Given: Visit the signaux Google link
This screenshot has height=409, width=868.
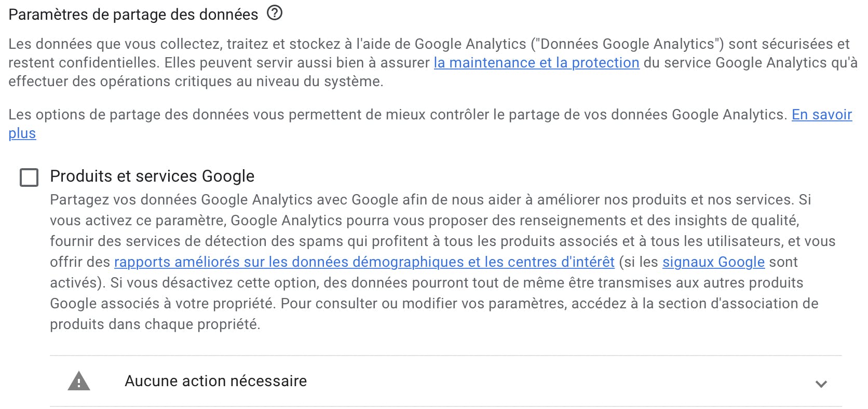Looking at the screenshot, I should [x=713, y=262].
